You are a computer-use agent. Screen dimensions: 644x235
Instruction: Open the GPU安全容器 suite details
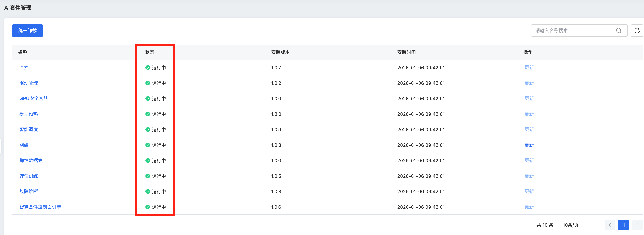click(x=33, y=99)
